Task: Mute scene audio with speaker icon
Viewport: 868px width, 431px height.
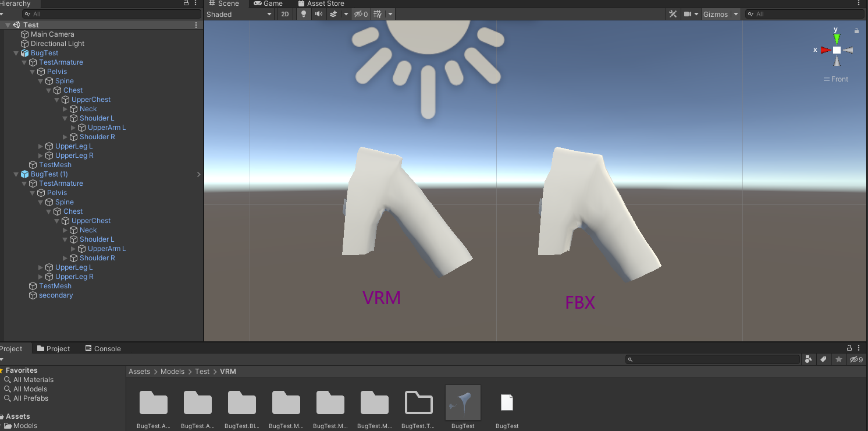Action: [318, 14]
